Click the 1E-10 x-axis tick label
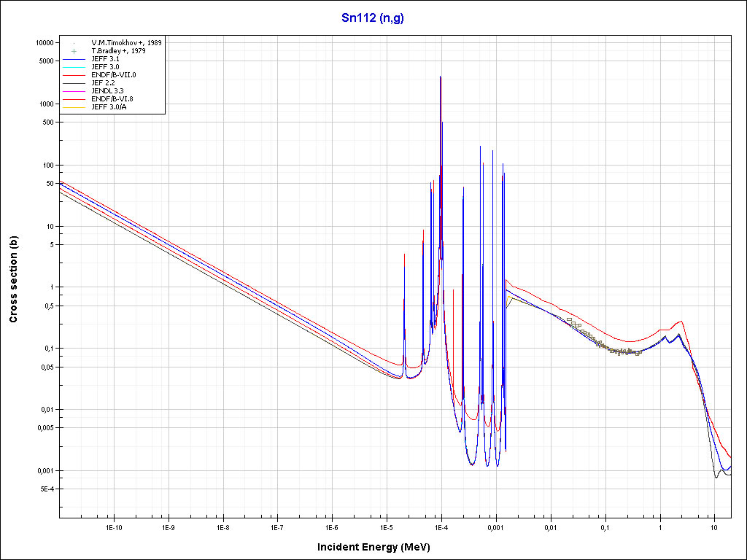 tap(113, 526)
